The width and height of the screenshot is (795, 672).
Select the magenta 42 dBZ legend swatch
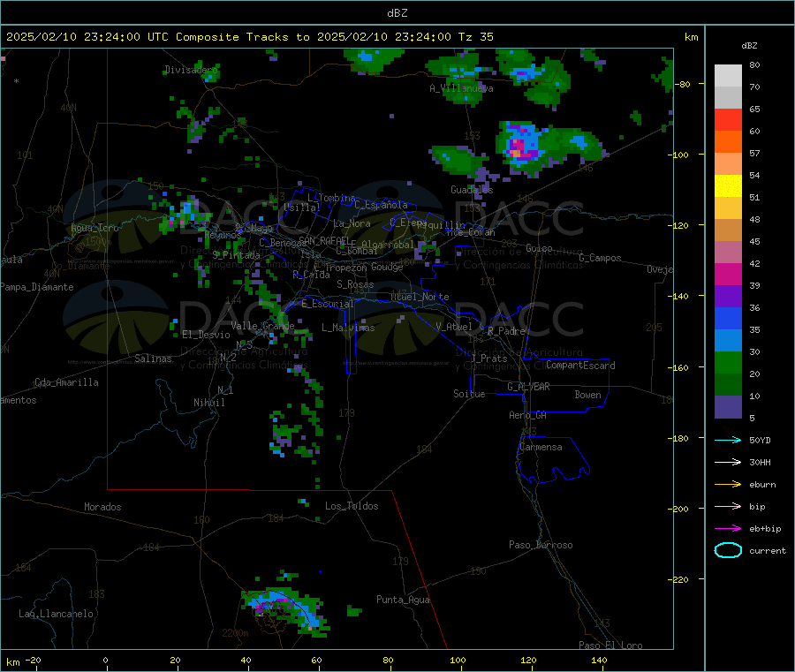point(728,274)
